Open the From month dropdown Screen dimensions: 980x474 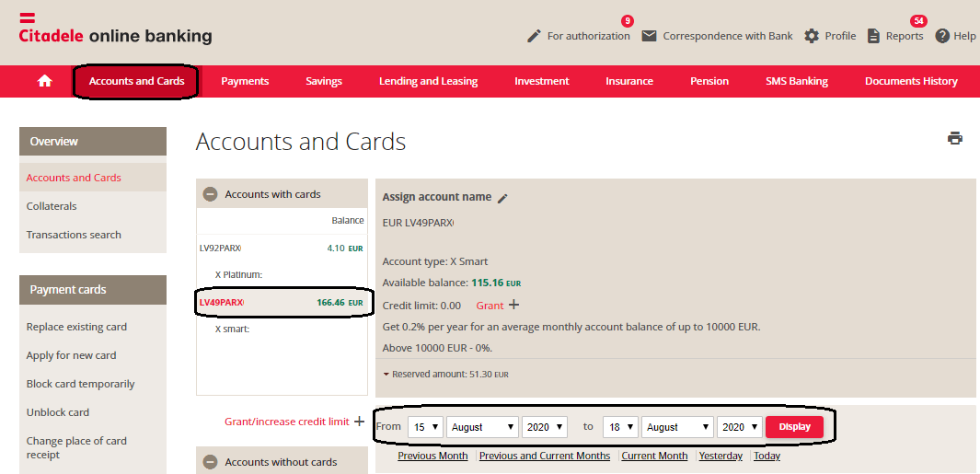point(482,427)
